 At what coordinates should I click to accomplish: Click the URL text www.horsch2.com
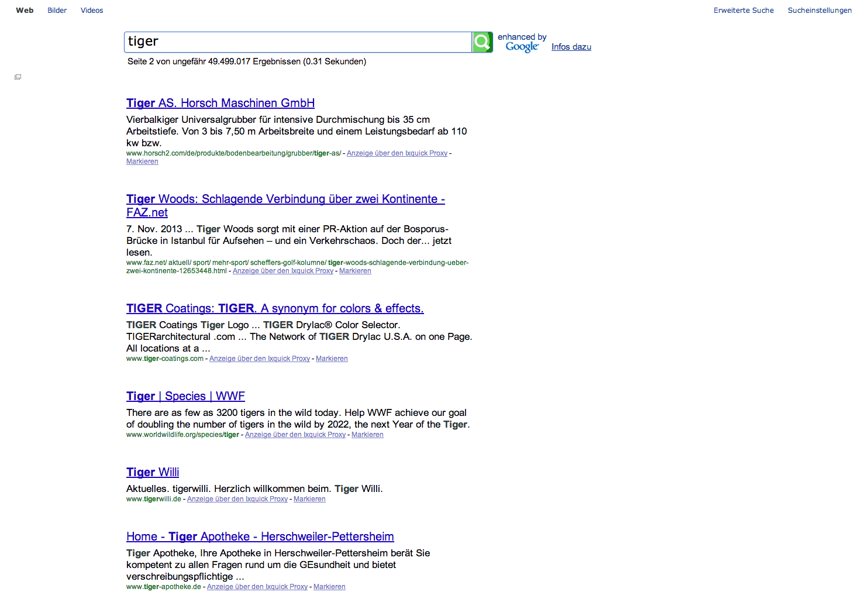click(x=233, y=153)
